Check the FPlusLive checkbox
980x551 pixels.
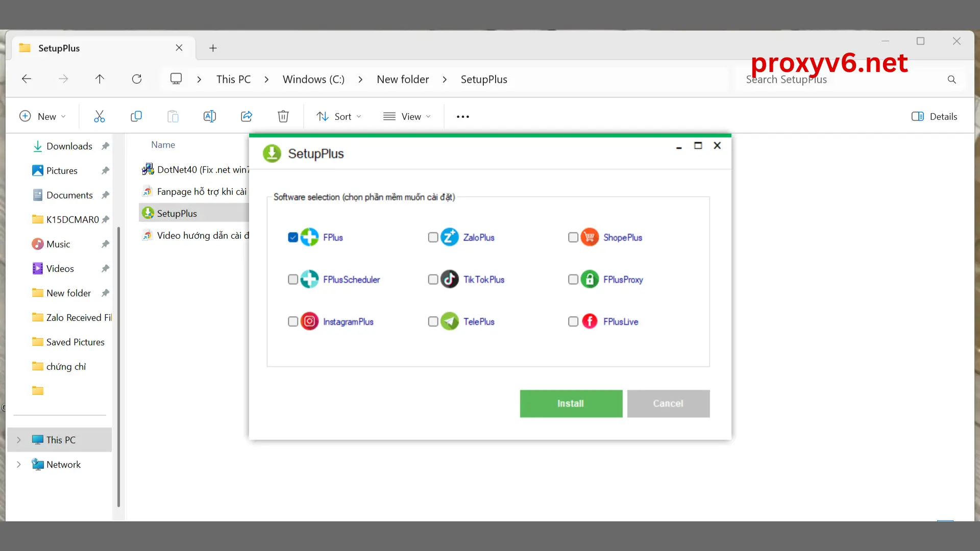(573, 321)
